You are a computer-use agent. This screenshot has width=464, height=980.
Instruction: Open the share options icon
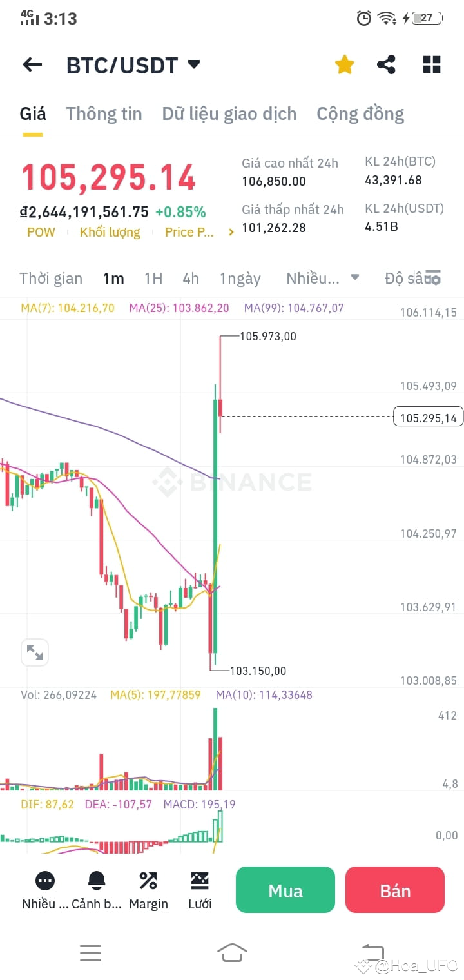pyautogui.click(x=387, y=64)
